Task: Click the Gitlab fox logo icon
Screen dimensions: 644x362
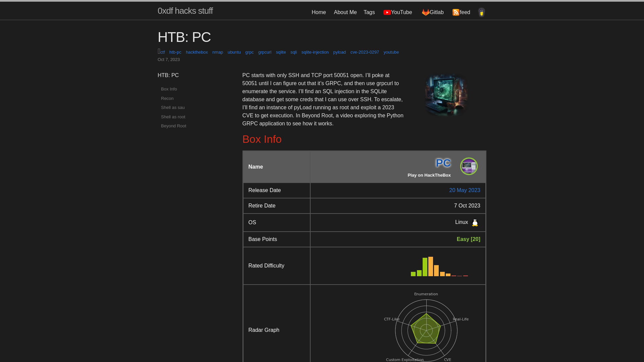Action: point(426,12)
